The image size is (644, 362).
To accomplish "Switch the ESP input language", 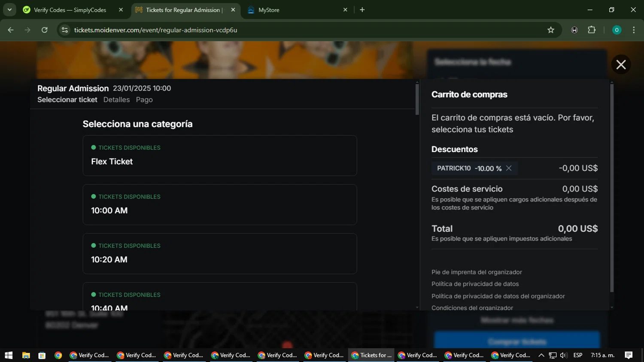I will pyautogui.click(x=578, y=355).
